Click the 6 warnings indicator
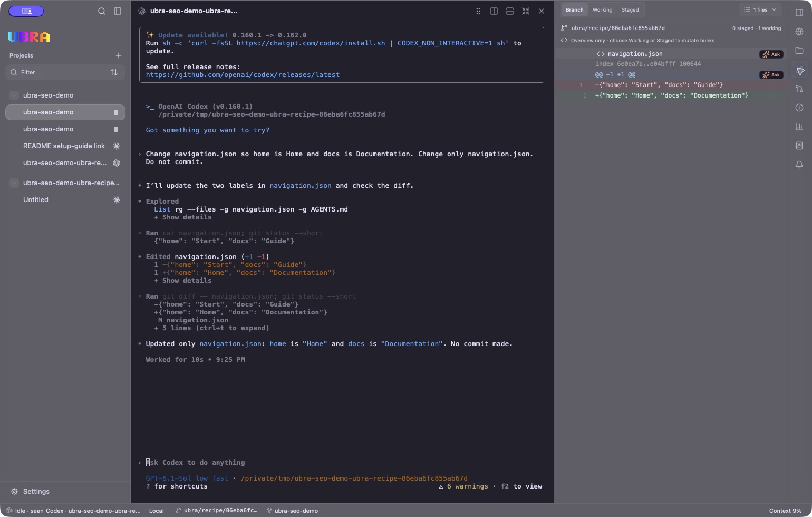This screenshot has width=812, height=517. [463, 486]
